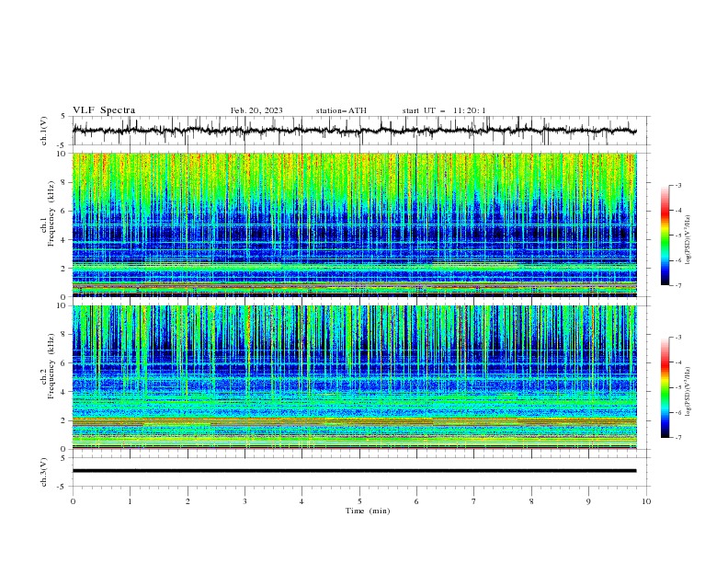Click the "VLF Spectra" plot title

pyautogui.click(x=104, y=110)
